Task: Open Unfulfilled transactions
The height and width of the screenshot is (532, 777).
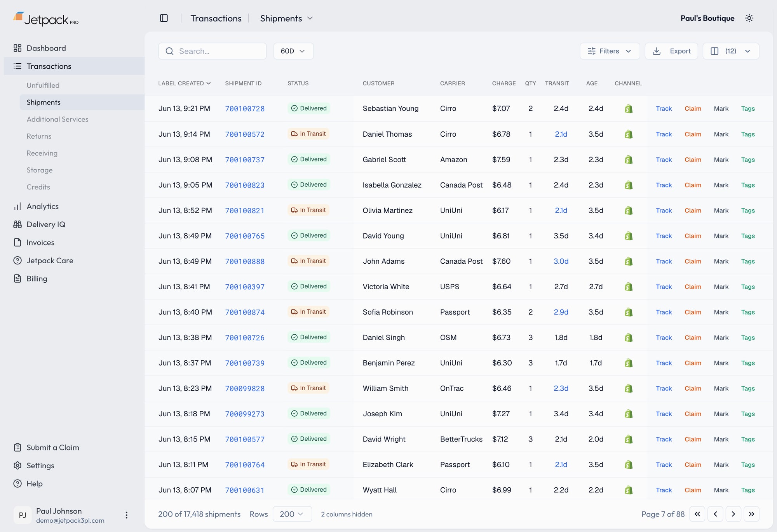Action: pyautogui.click(x=43, y=85)
